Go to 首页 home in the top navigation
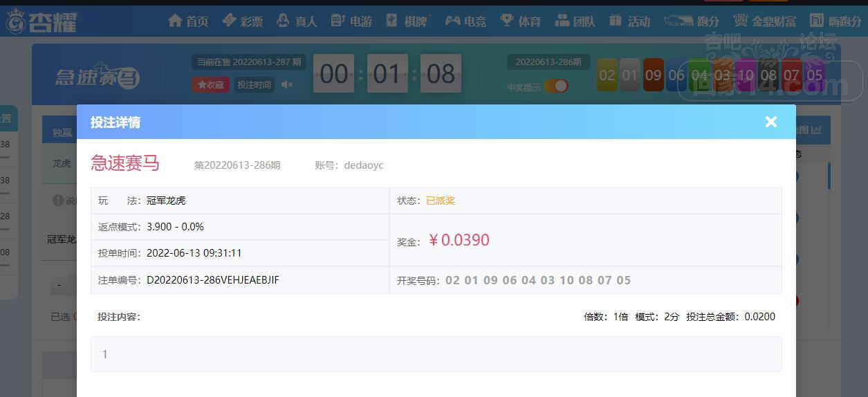Viewport: 868px width, 397px height. 188,21
